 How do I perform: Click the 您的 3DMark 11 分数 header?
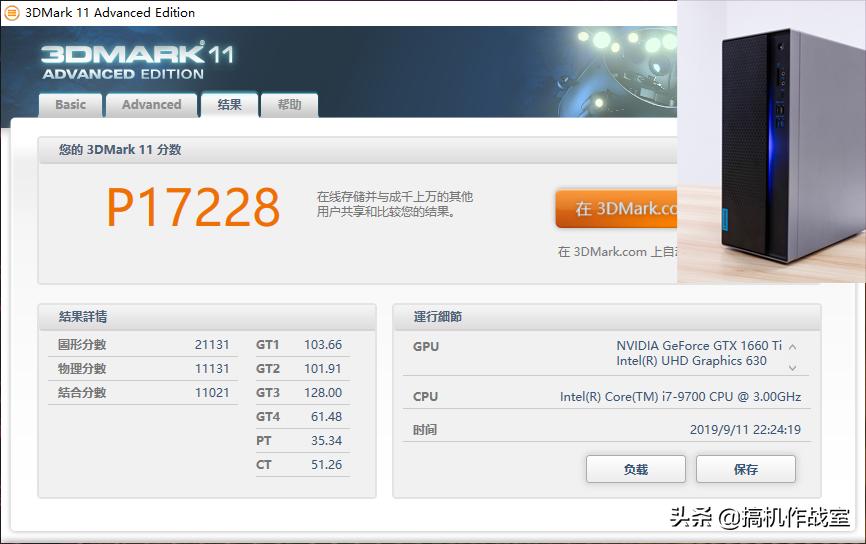(120, 150)
